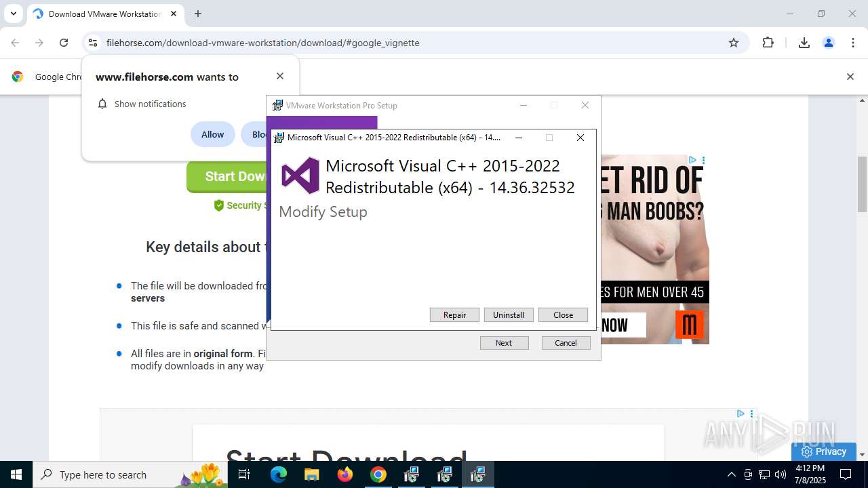The height and width of the screenshot is (488, 868).
Task: Click taskbar search box
Action: [x=130, y=474]
